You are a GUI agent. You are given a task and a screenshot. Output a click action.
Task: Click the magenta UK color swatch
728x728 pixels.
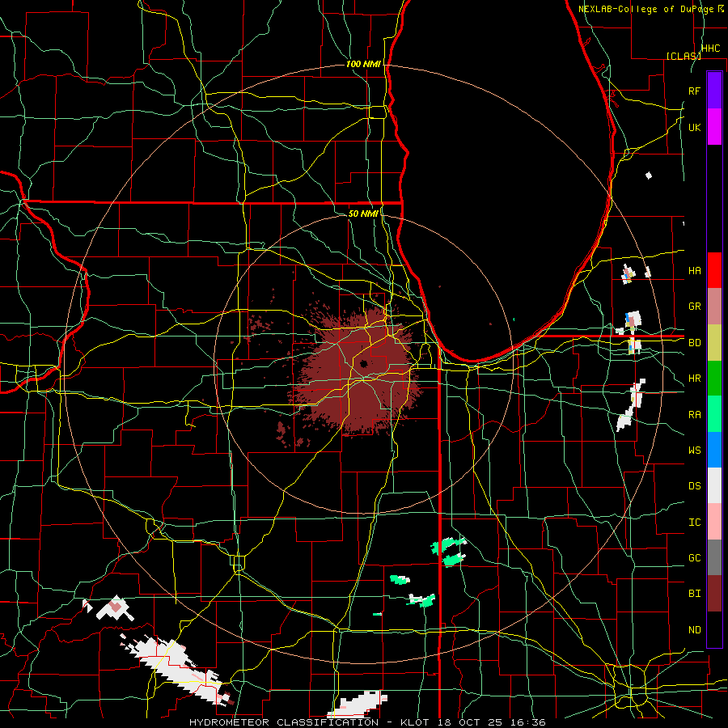(714, 127)
